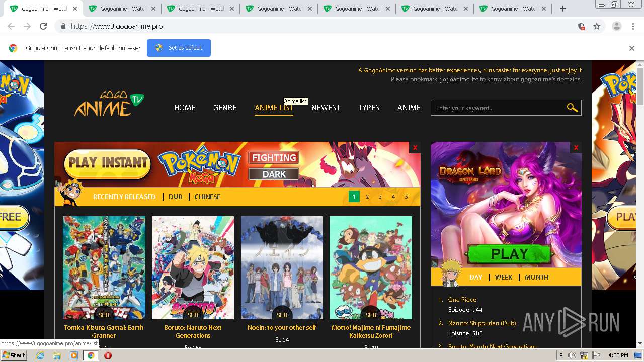Show hidden tray icons arrow
The width and height of the screenshot is (644, 362).
pyautogui.click(x=561, y=355)
